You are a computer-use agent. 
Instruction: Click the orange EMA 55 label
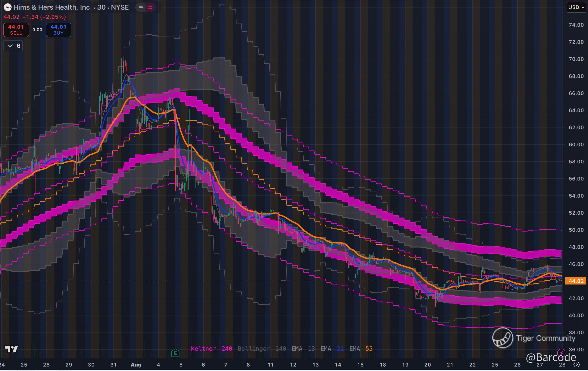pos(361,349)
